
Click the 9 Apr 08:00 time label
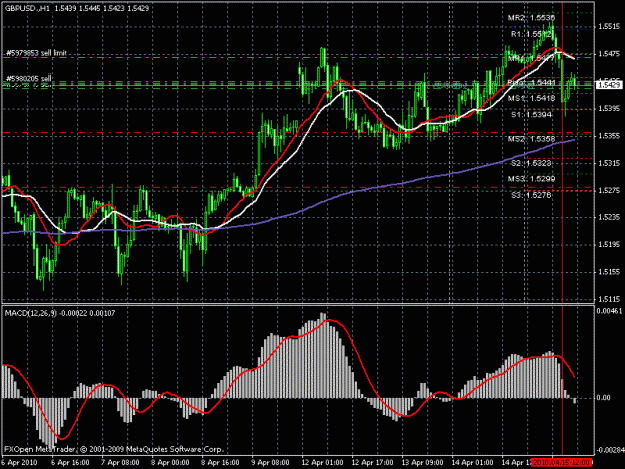coord(270,463)
